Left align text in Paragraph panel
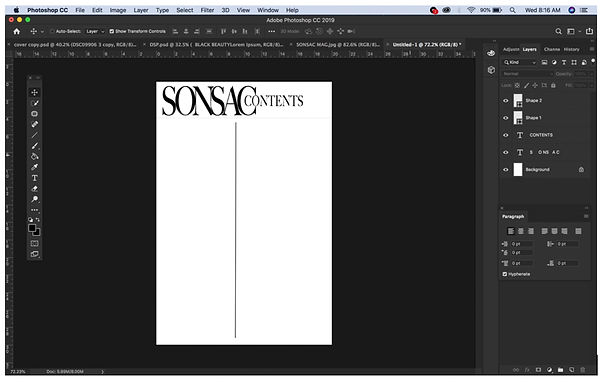The width and height of the screenshot is (600, 385). pyautogui.click(x=511, y=231)
